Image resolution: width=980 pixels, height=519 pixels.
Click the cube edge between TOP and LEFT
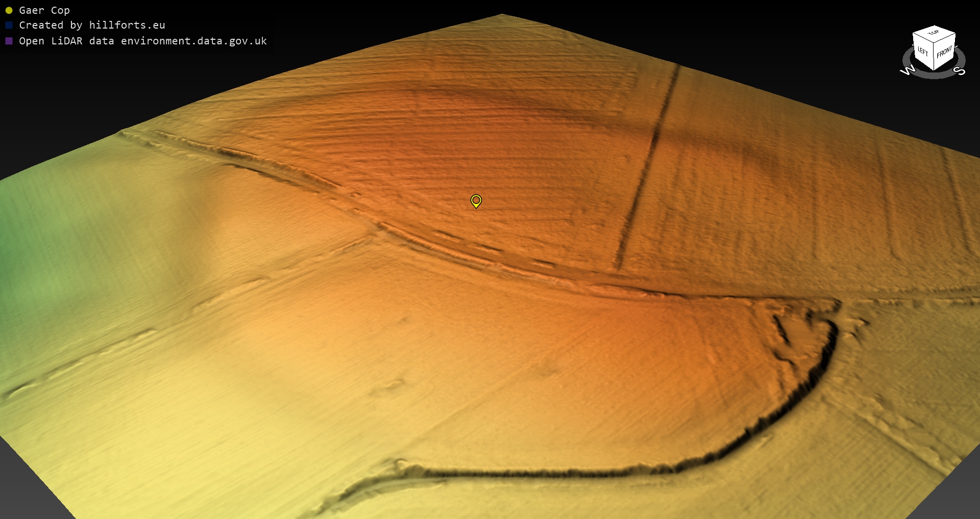coord(923,38)
